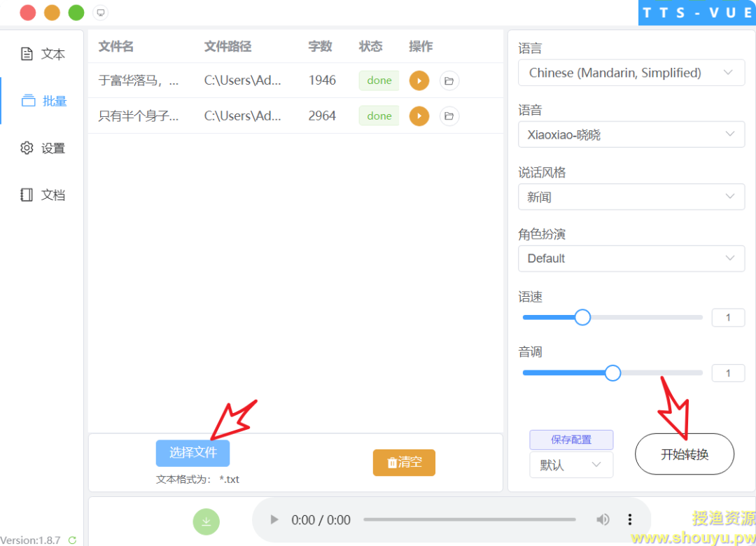Click the 2964 character count cell
The width and height of the screenshot is (756, 546).
point(322,115)
